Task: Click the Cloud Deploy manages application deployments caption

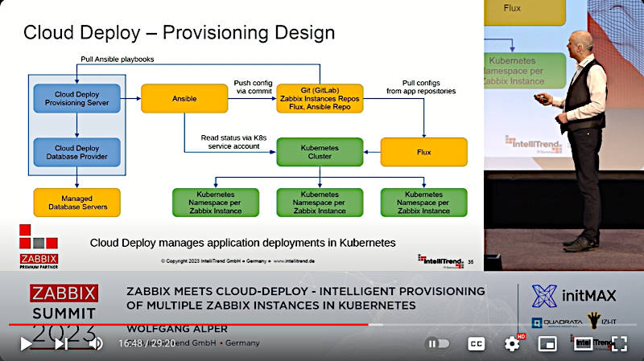Action: pos(243,243)
